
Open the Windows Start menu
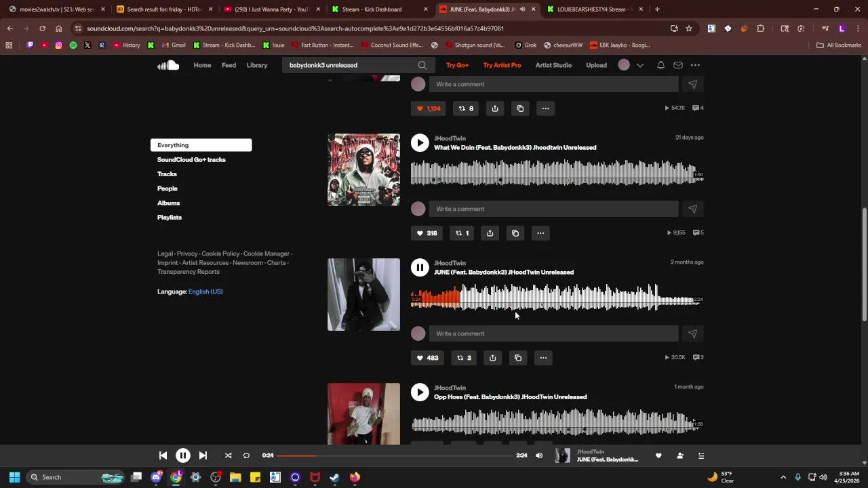[x=14, y=477]
